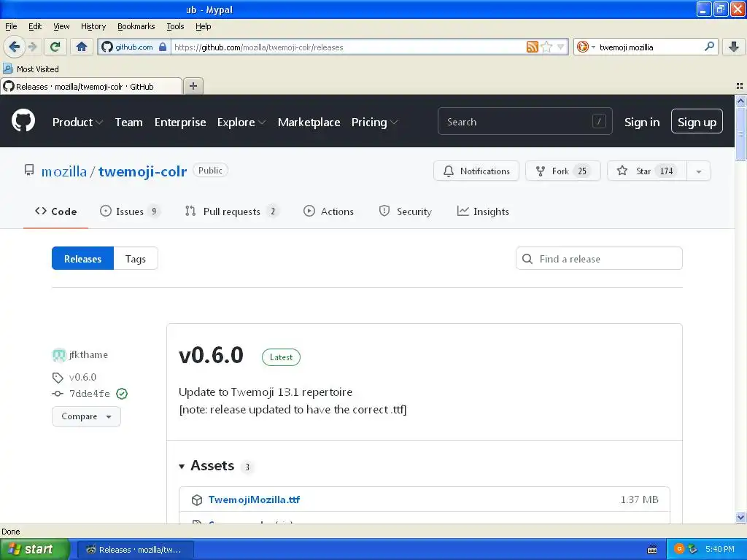This screenshot has width=747, height=560.
Task: Click the jfkthame avatar image
Action: pyautogui.click(x=58, y=355)
